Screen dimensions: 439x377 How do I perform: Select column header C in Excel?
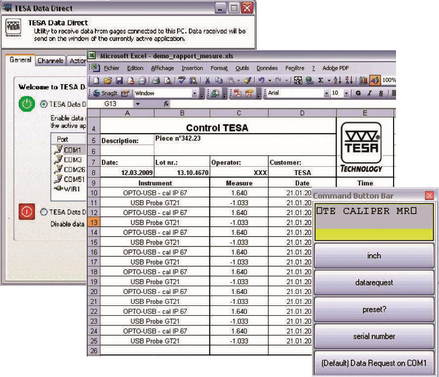(x=239, y=113)
